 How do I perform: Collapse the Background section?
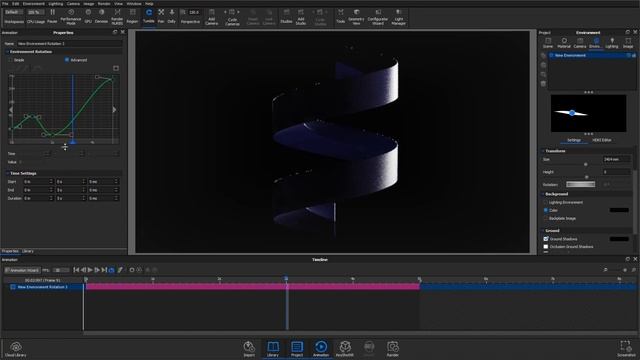click(x=543, y=194)
